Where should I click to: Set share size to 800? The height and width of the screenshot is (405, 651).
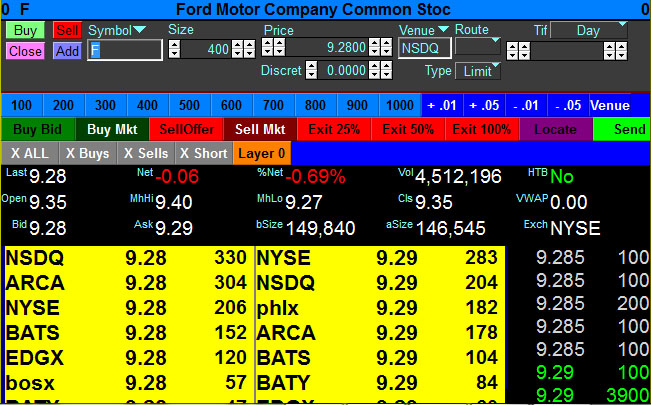(x=316, y=105)
